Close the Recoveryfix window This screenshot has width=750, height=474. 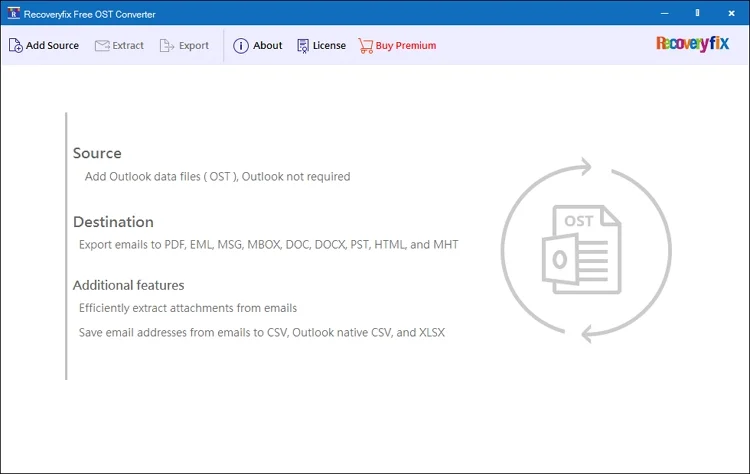[x=731, y=13]
